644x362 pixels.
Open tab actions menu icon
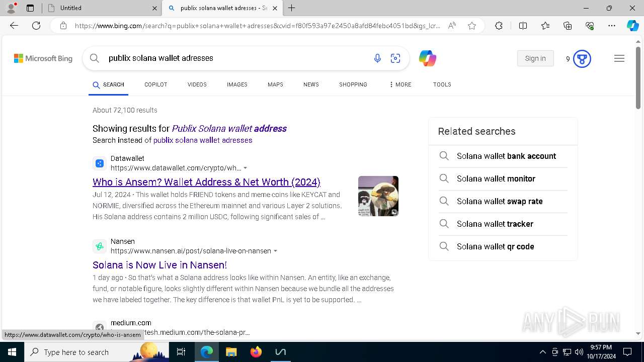30,8
